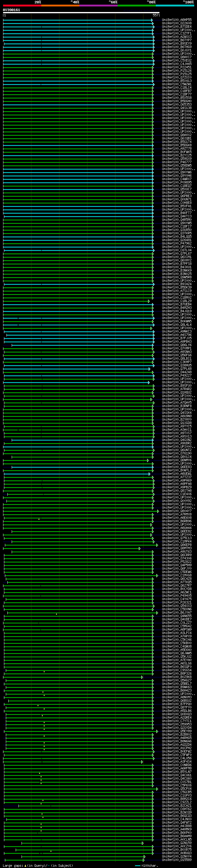Select label UniRef100_Q58DW5
Image resolution: width=197 pixels, height=868 pixels.
point(177,165)
